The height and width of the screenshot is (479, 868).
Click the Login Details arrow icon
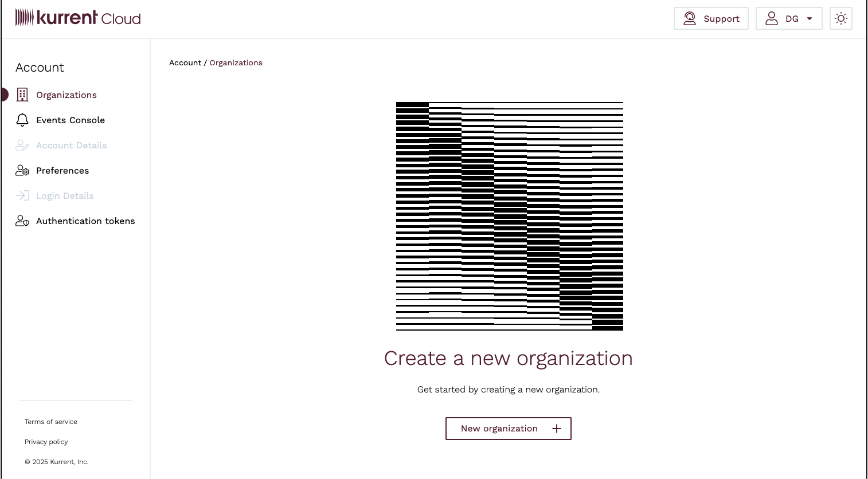pyautogui.click(x=22, y=195)
